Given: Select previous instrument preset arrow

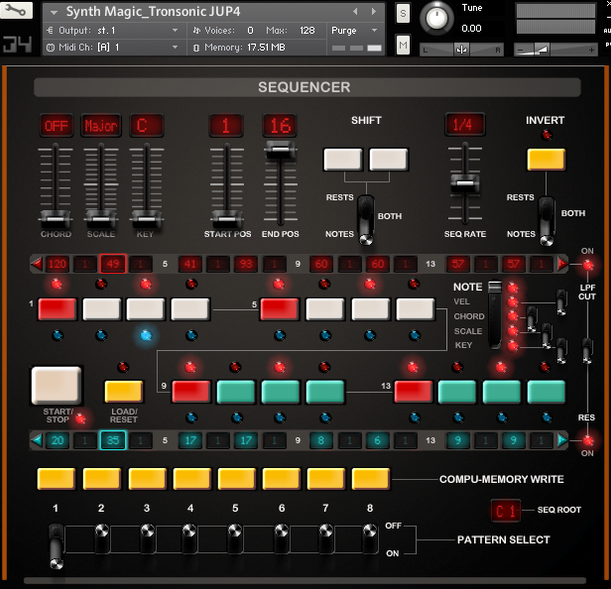Looking at the screenshot, I should (x=355, y=12).
